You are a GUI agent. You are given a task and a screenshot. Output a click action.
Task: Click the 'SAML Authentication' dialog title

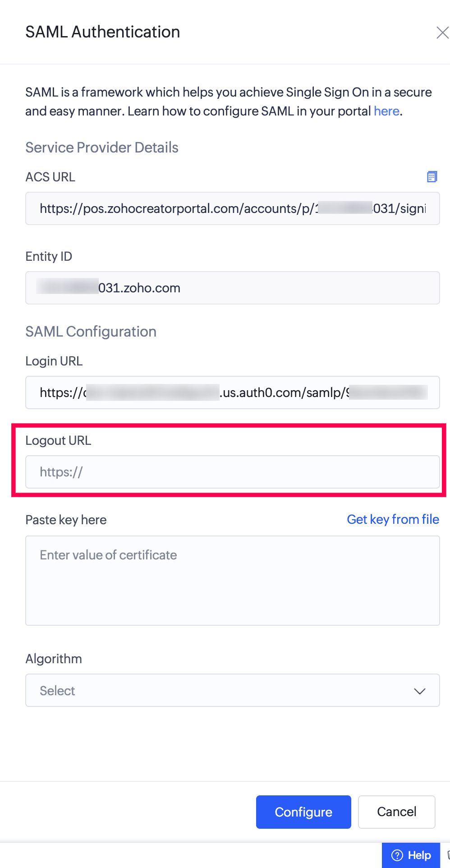point(103,32)
